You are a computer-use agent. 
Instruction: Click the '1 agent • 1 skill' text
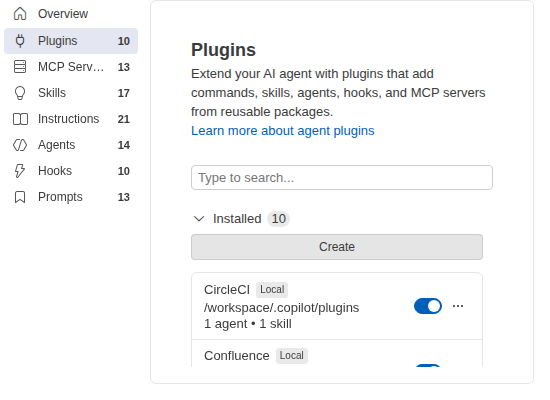pos(248,324)
